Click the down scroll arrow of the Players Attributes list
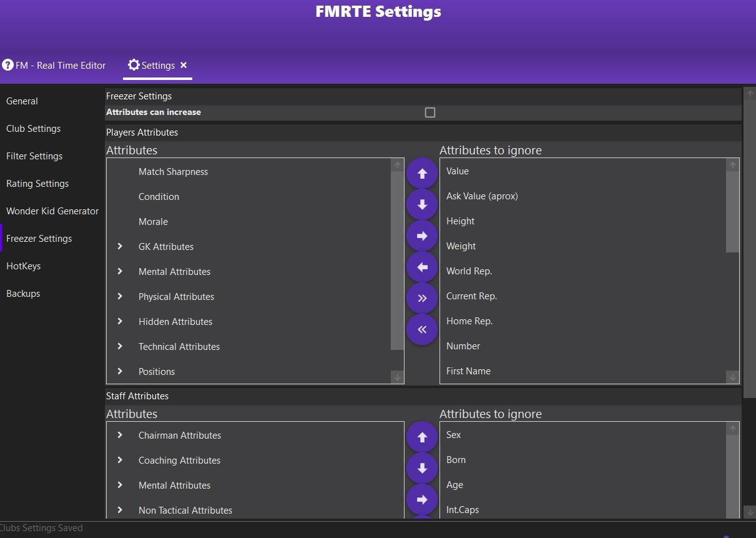The width and height of the screenshot is (756, 538). pyautogui.click(x=397, y=377)
